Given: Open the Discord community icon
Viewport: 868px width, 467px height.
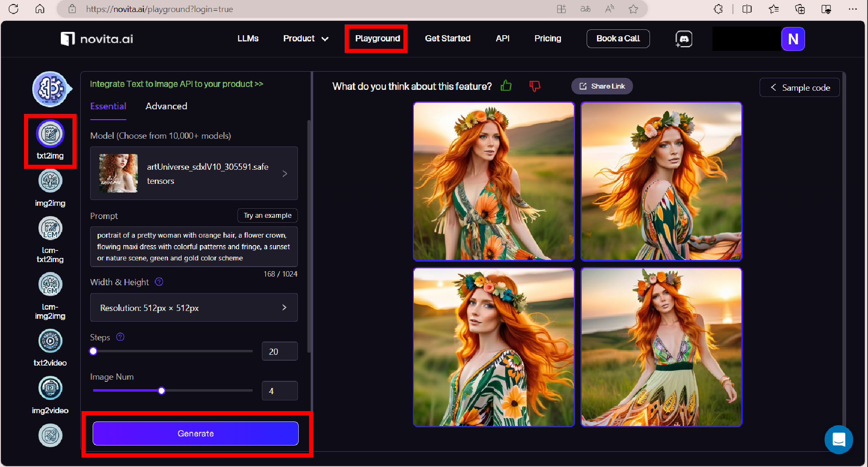Looking at the screenshot, I should [683, 39].
